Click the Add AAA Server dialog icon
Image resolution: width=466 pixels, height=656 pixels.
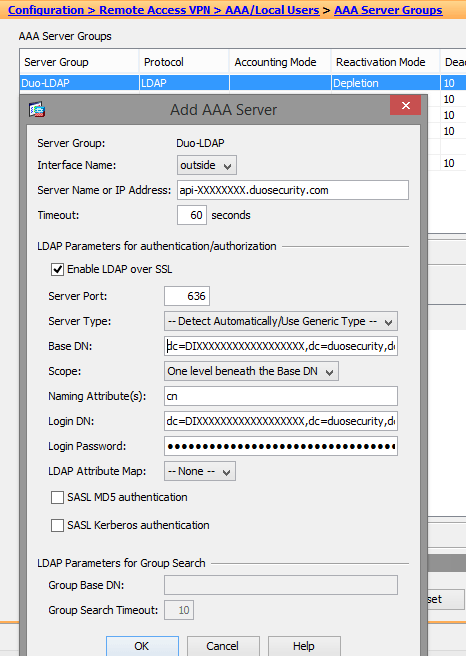(37, 110)
